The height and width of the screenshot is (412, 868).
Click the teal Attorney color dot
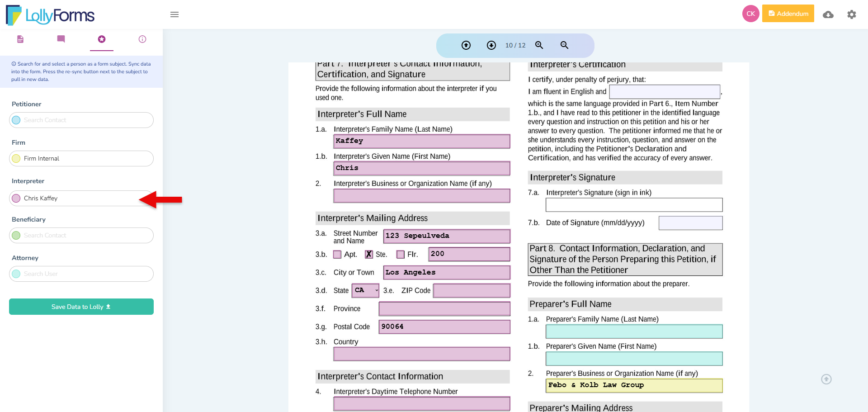[16, 274]
